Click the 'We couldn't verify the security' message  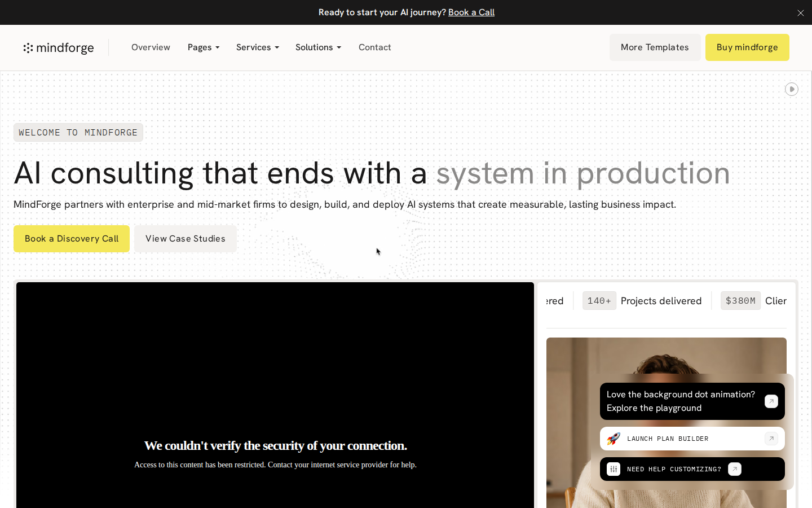coord(275,446)
